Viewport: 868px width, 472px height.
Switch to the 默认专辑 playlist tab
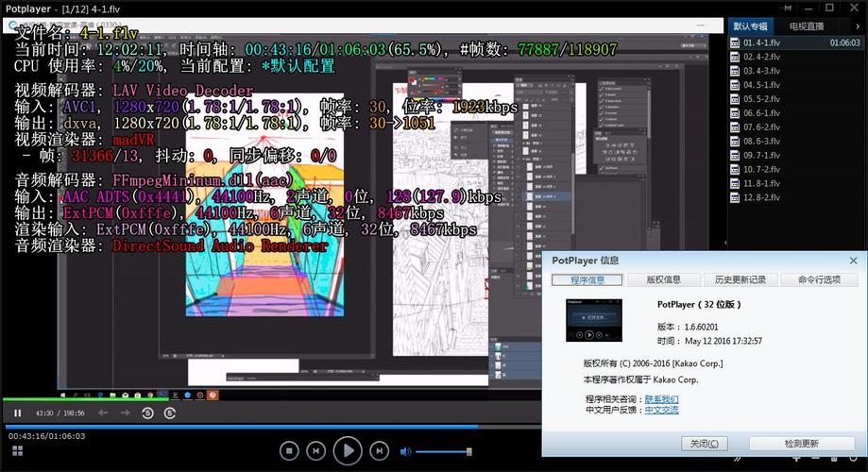[x=750, y=26]
